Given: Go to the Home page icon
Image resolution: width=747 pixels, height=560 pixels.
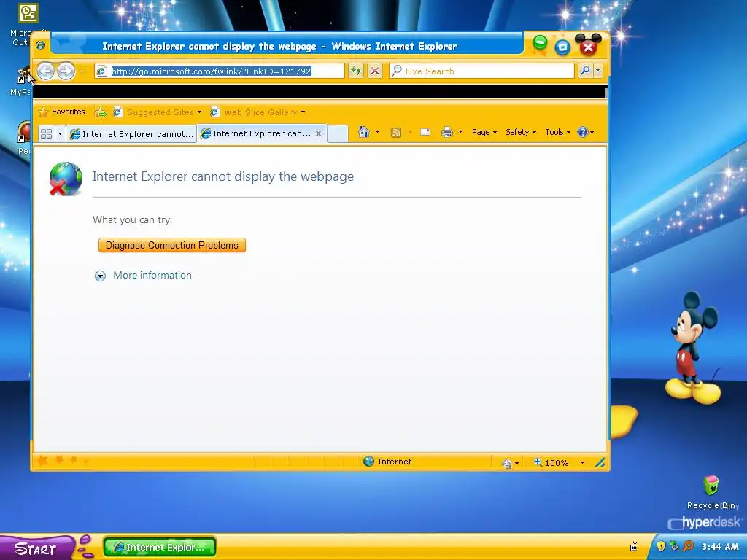Looking at the screenshot, I should click(363, 132).
